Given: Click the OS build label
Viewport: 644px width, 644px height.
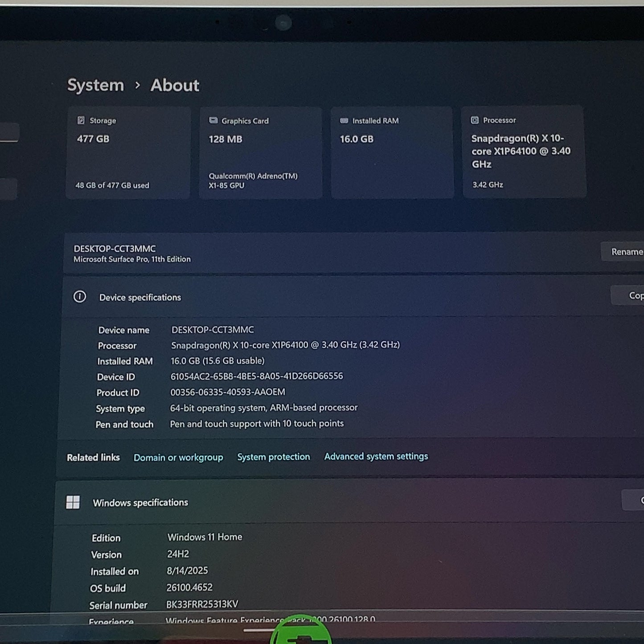Looking at the screenshot, I should (108, 588).
